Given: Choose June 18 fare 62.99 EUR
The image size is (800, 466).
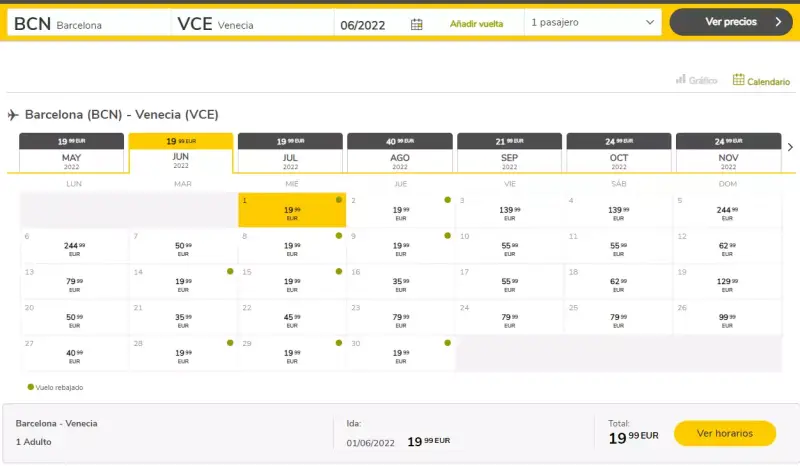Looking at the screenshot, I should point(618,281).
